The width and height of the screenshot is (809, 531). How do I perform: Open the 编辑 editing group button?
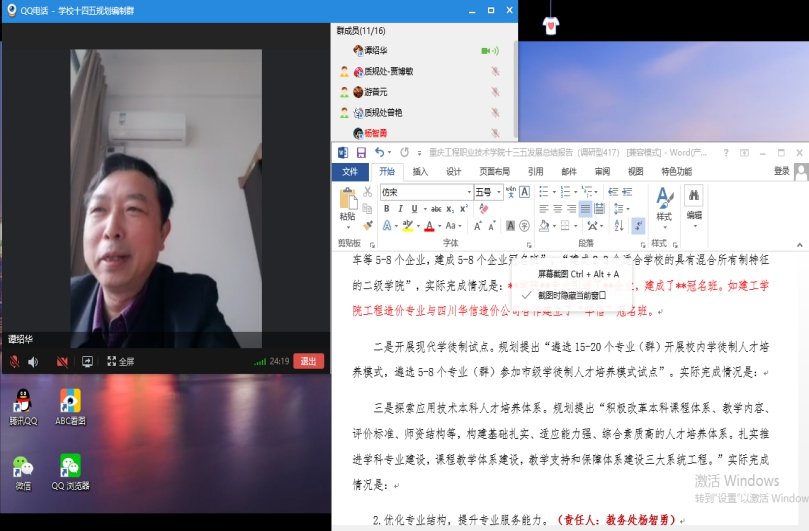(x=694, y=208)
